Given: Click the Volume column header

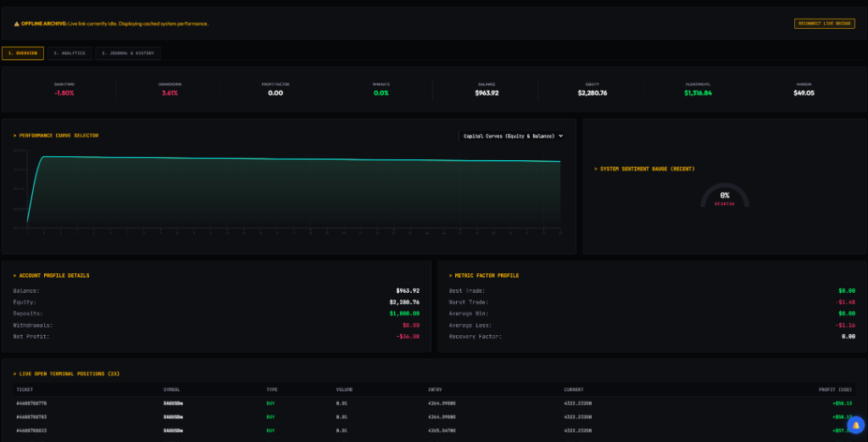Looking at the screenshot, I should 344,390.
